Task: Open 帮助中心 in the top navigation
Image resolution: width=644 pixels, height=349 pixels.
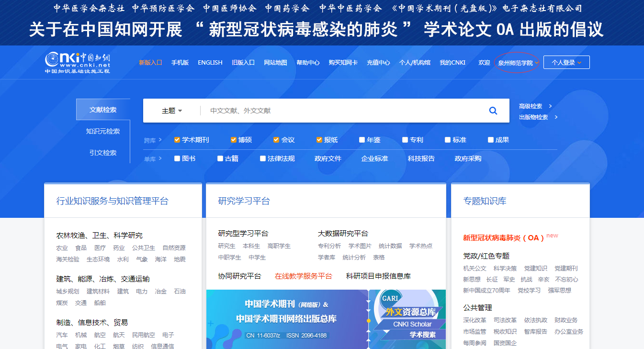Action: click(308, 62)
